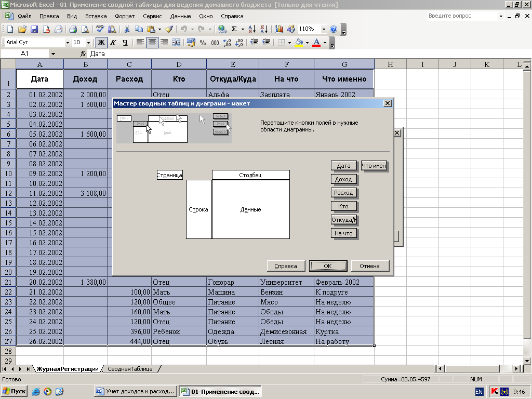The image size is (532, 399).
Task: Create a new workbook
Action: pyautogui.click(x=10, y=29)
